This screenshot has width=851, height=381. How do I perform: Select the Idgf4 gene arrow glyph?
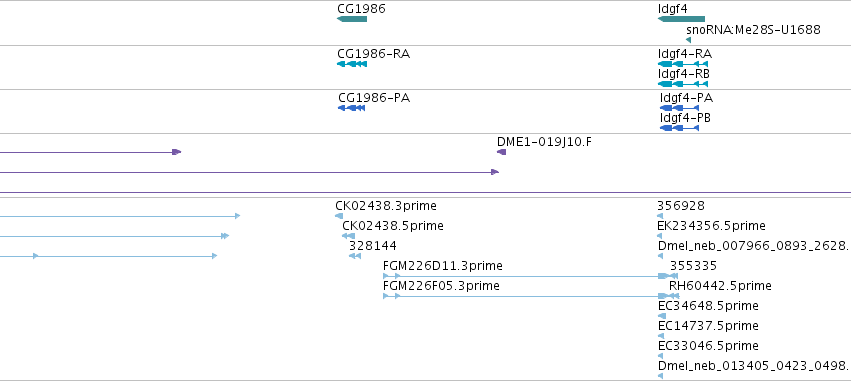[681, 19]
